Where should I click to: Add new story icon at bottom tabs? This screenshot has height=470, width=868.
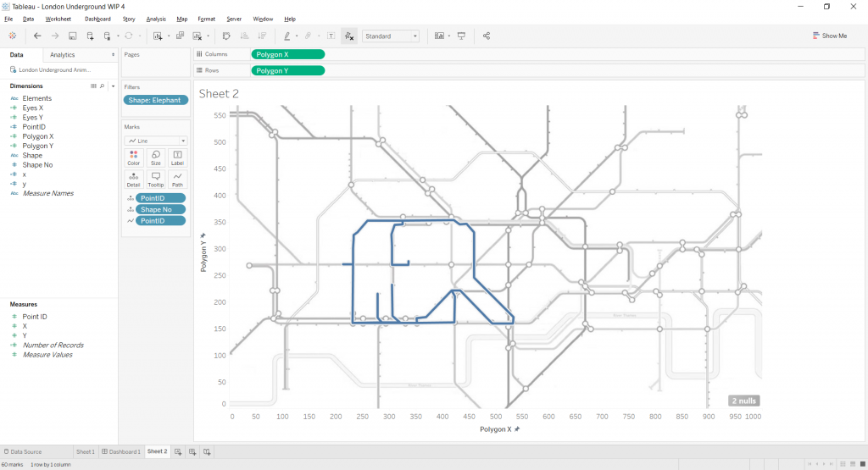tap(207, 451)
